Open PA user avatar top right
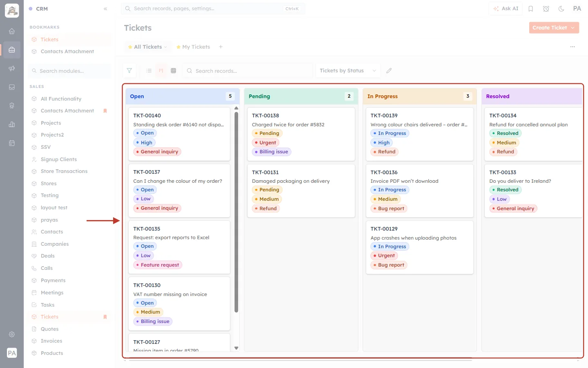Screen dimensions: 588x368 point(577,9)
